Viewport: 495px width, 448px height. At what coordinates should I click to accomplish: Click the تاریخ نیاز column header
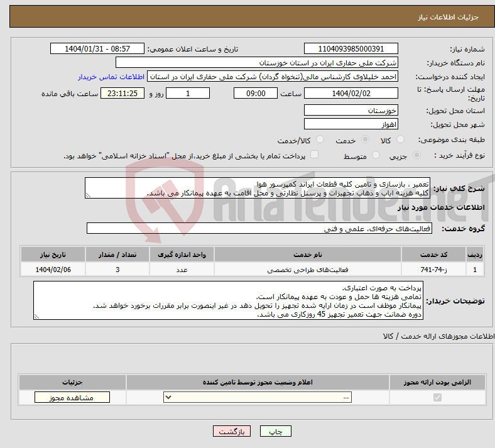[x=53, y=254]
